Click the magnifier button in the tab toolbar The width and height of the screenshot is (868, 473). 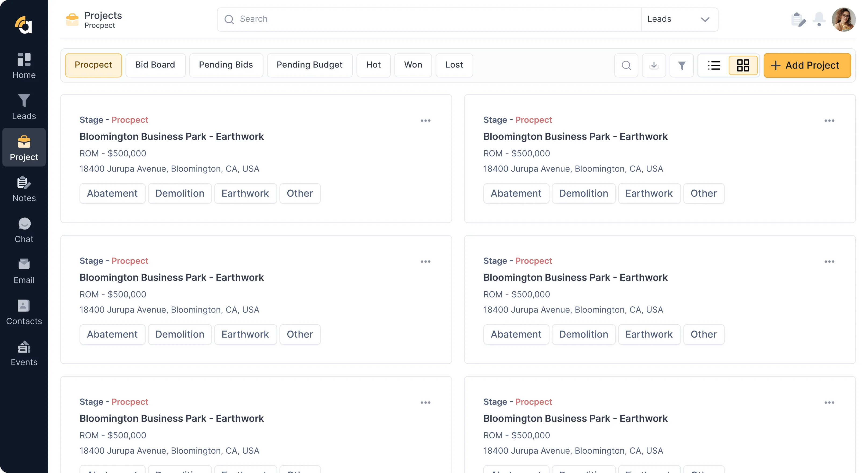626,65
